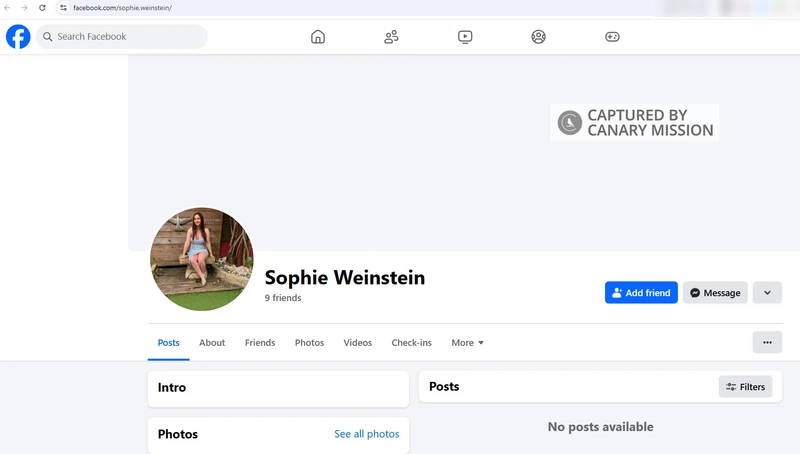Open the Groups icon in top navigation
Screen dimensions: 800x454
tap(538, 37)
